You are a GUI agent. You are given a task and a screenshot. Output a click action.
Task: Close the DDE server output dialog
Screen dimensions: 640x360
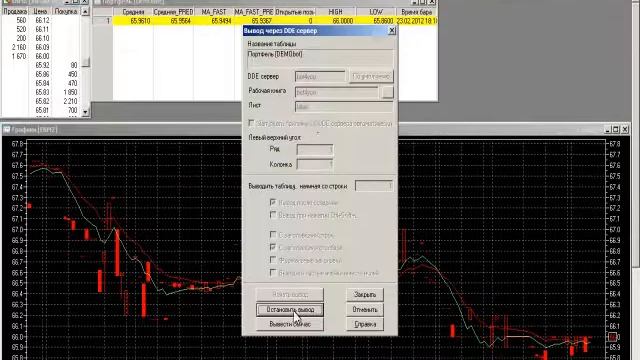coord(392,31)
